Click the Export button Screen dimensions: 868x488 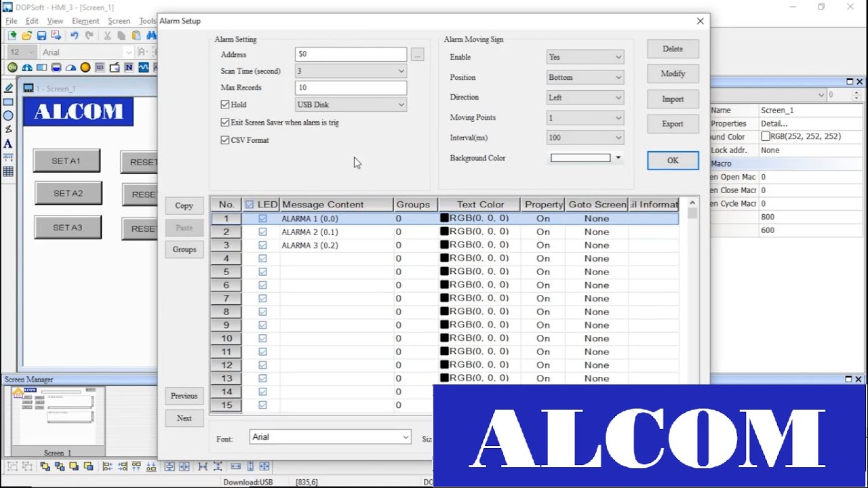pyautogui.click(x=673, y=124)
